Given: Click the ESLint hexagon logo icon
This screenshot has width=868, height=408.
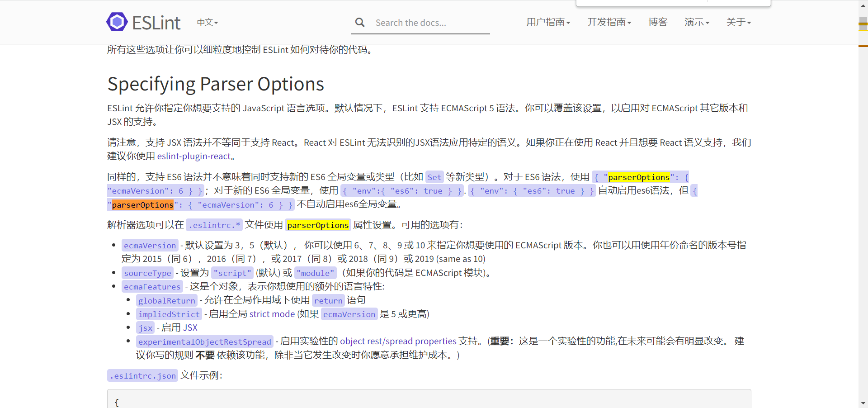Looking at the screenshot, I should tap(117, 22).
